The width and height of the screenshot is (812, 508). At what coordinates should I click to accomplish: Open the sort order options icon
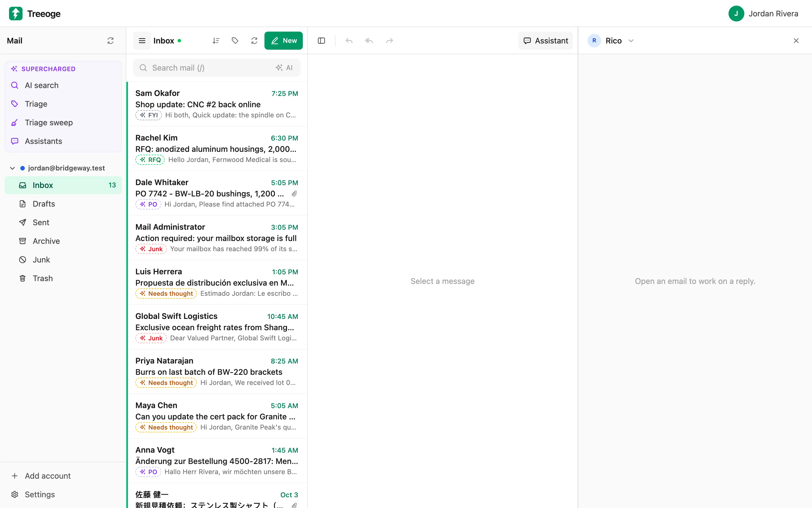[216, 41]
